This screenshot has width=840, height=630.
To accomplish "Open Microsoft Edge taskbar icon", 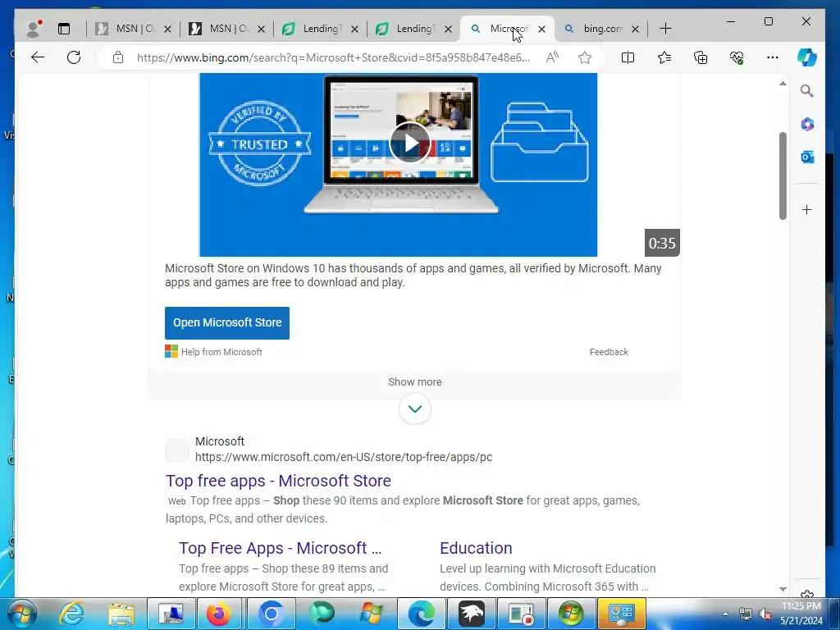I will pyautogui.click(x=421, y=614).
